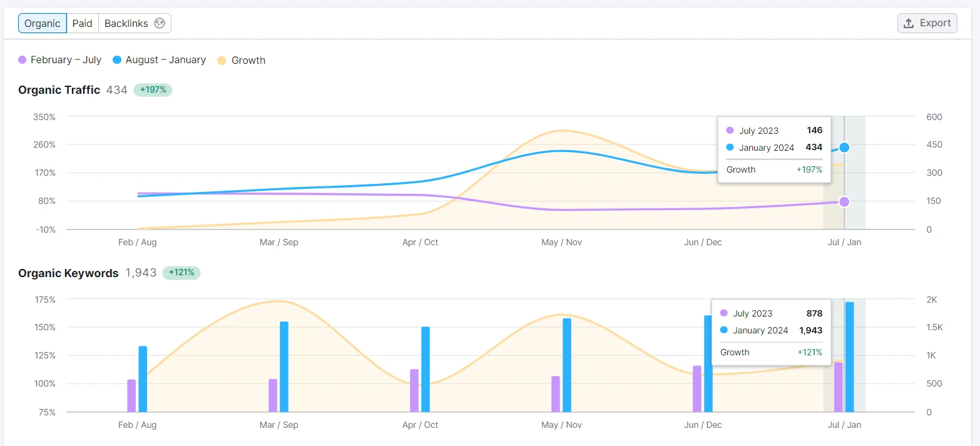Click the purple February – July legend dot
980x446 pixels.
click(x=23, y=60)
